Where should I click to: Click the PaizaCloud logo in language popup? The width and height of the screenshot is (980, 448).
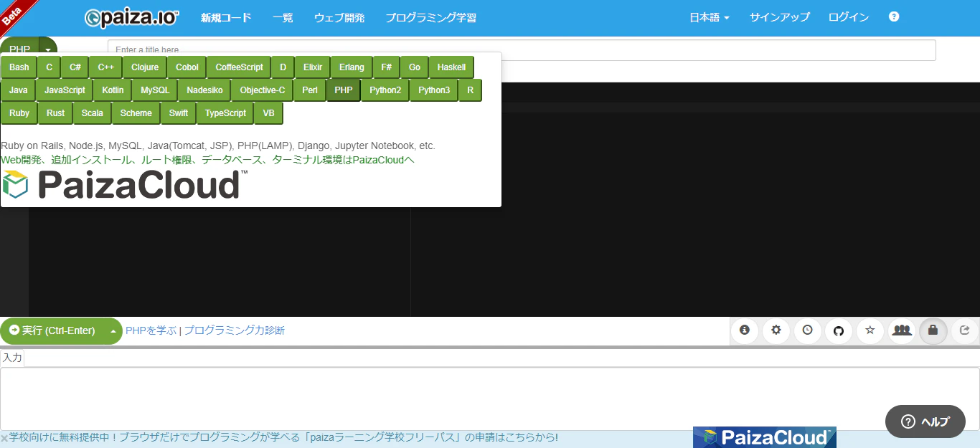(125, 185)
